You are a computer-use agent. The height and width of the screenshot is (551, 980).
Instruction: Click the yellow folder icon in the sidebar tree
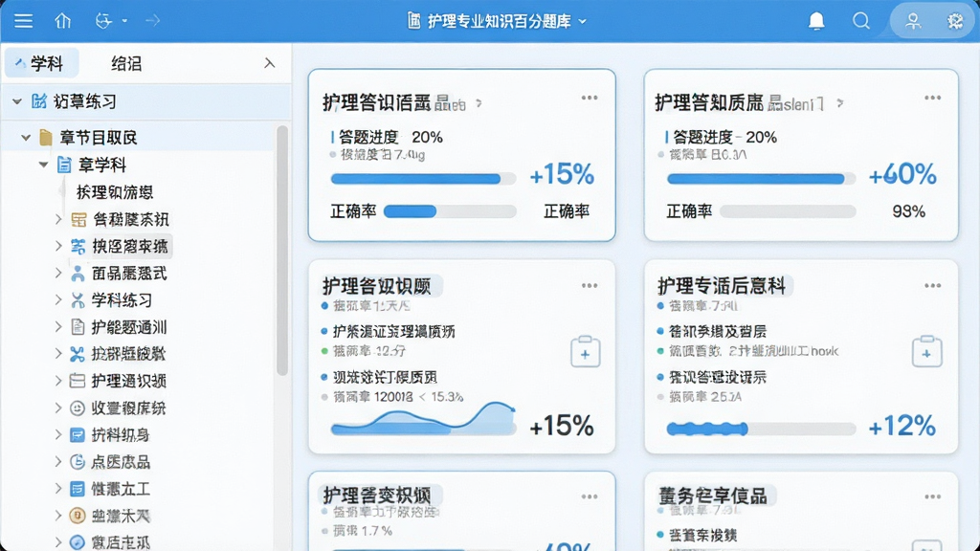[46, 138]
